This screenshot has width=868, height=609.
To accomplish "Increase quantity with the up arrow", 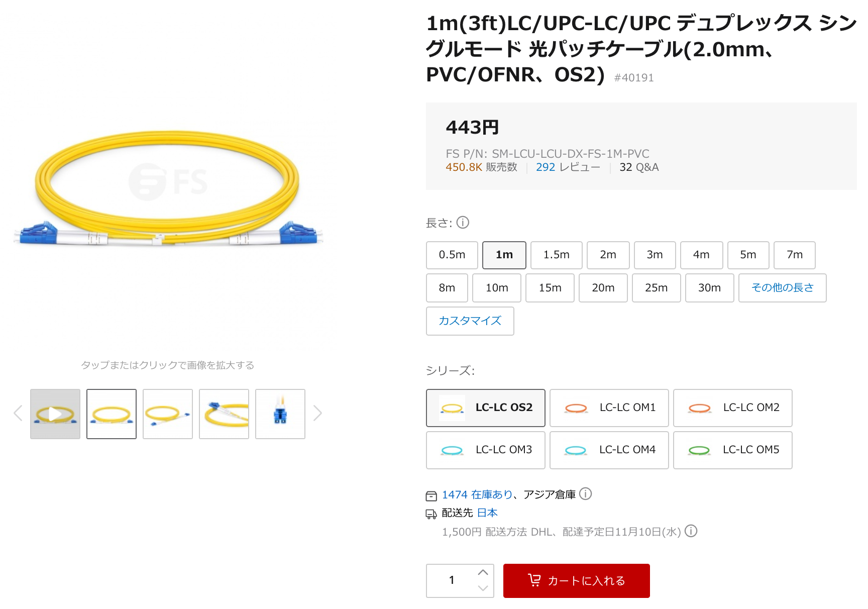I will click(x=483, y=572).
